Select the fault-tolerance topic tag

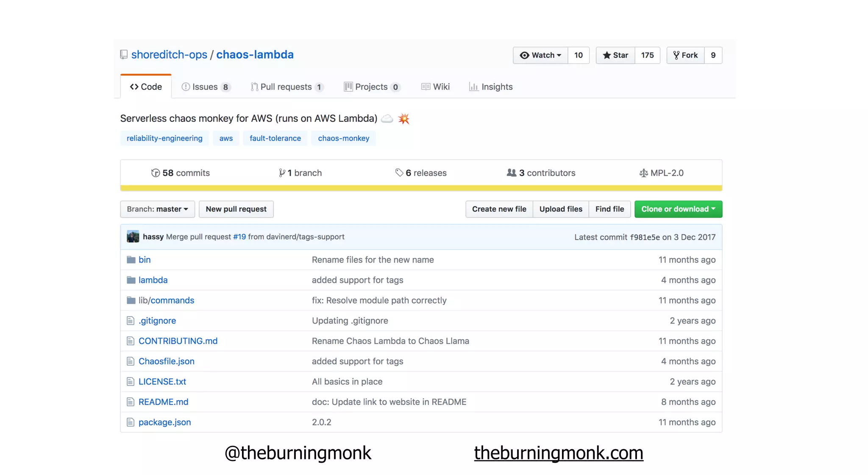pyautogui.click(x=275, y=138)
